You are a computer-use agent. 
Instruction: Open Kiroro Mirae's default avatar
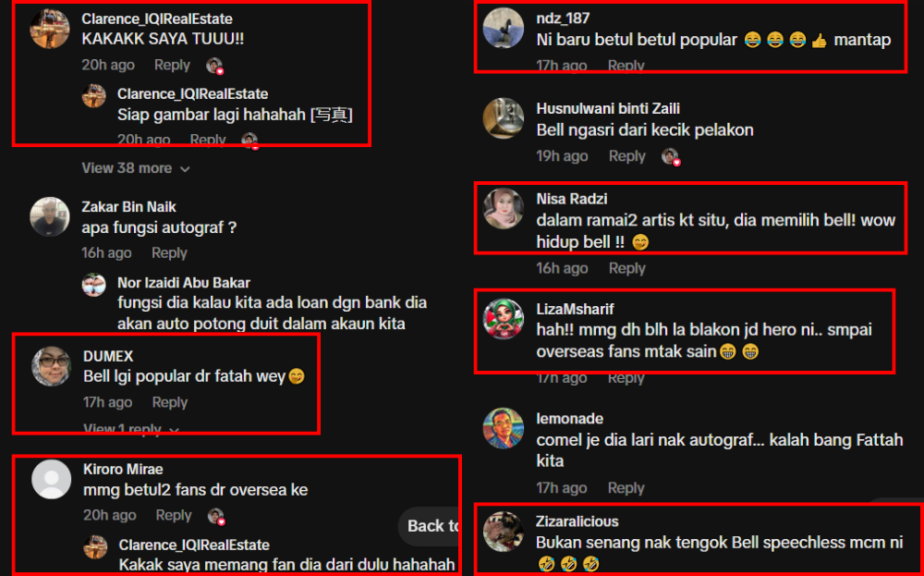(51, 479)
